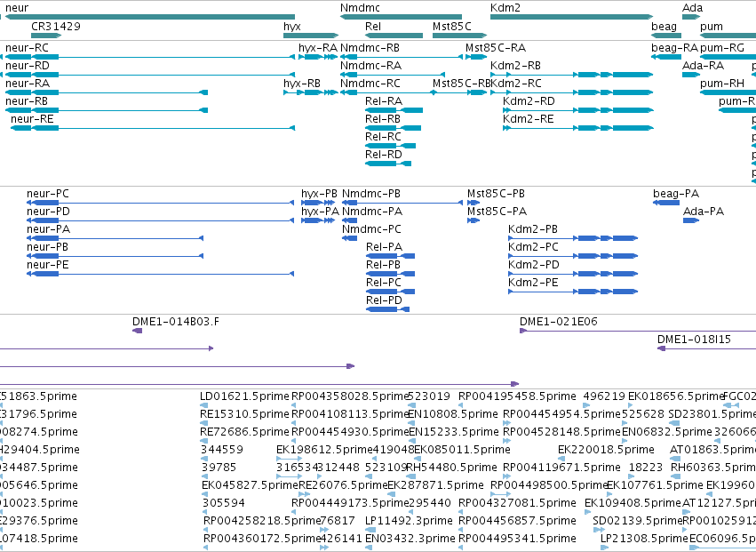Open the Kdm2-PC protein label
756x552 pixels.
point(533,247)
